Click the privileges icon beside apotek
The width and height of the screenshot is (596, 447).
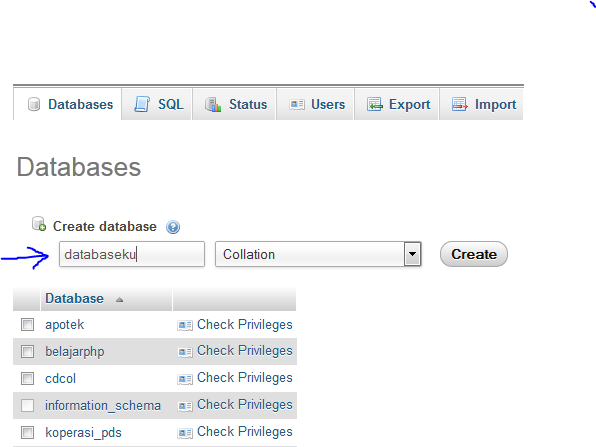[x=185, y=325]
